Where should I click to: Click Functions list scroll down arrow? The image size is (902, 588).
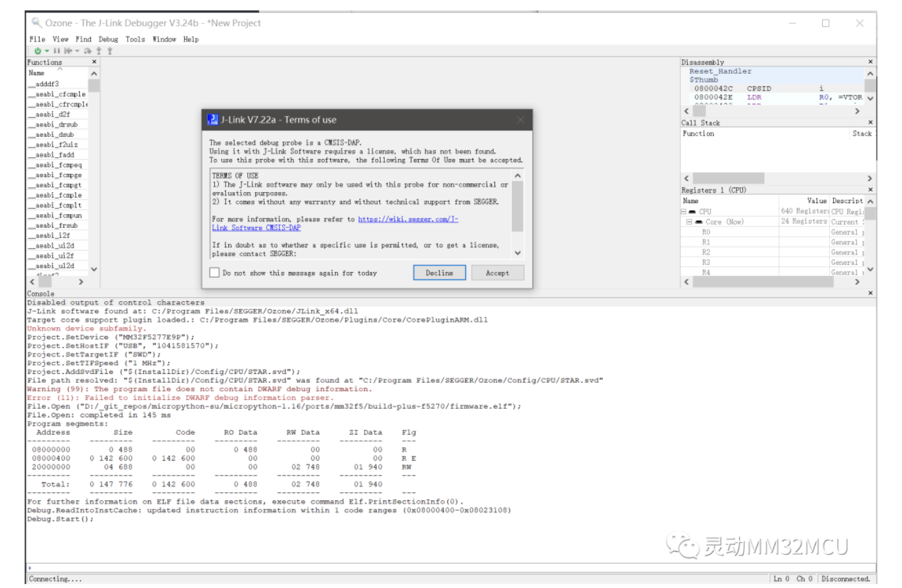tap(94, 269)
